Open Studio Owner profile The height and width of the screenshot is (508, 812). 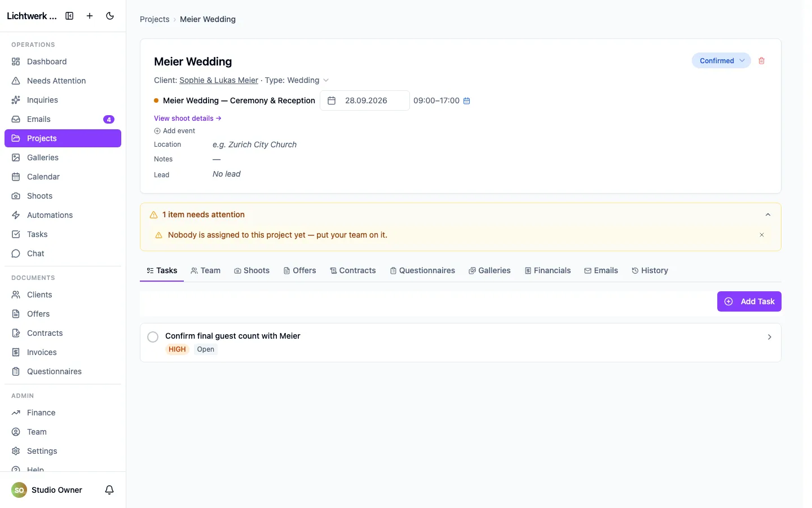click(x=47, y=490)
